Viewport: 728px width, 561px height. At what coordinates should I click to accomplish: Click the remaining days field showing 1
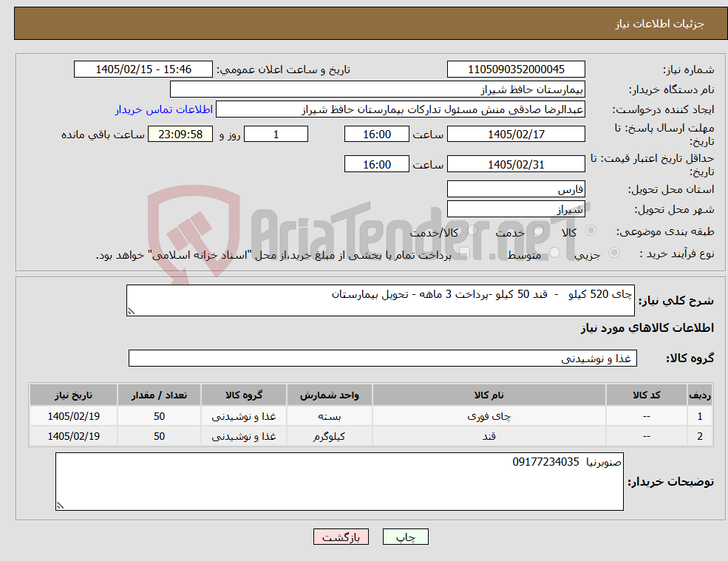[x=276, y=135]
